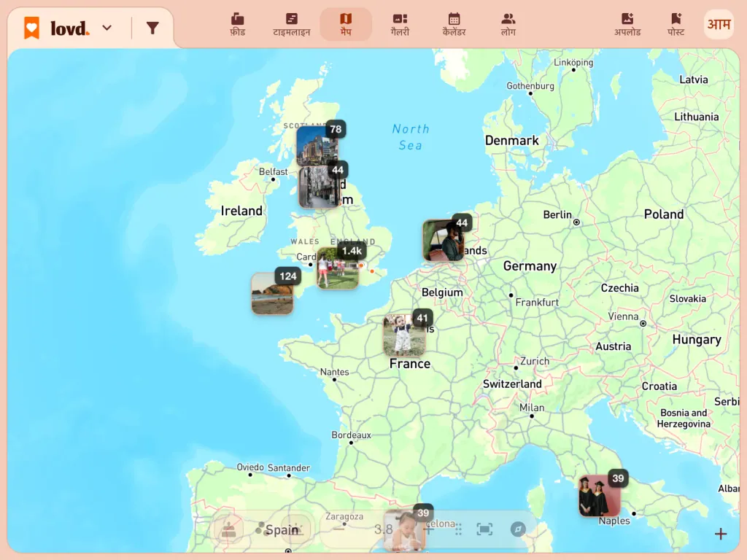Viewport: 747px width, 560px height.
Task: Open the कैलेंडर view
Action: (454, 24)
